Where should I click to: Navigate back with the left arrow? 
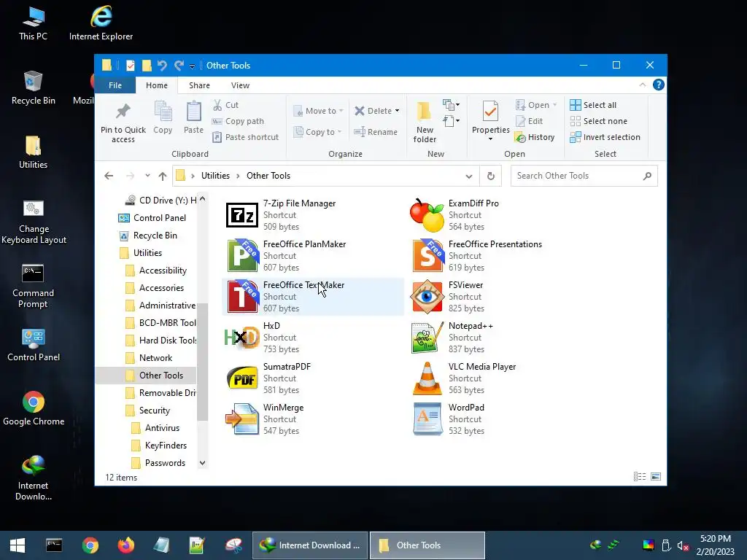pos(109,176)
